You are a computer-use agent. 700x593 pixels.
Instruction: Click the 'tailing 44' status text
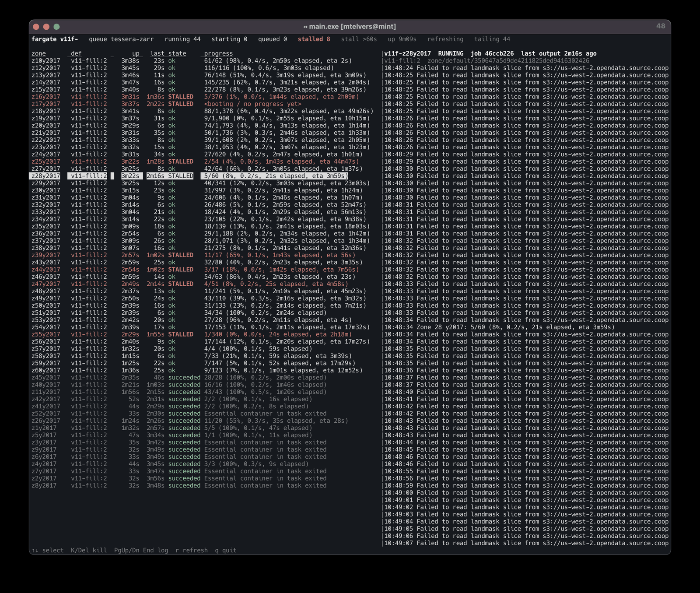[x=492, y=39]
